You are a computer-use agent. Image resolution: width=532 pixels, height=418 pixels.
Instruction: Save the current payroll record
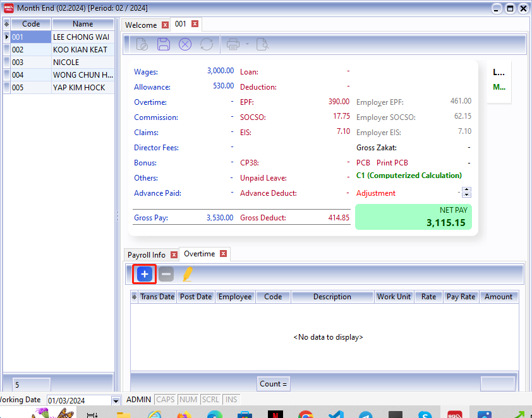(x=163, y=44)
